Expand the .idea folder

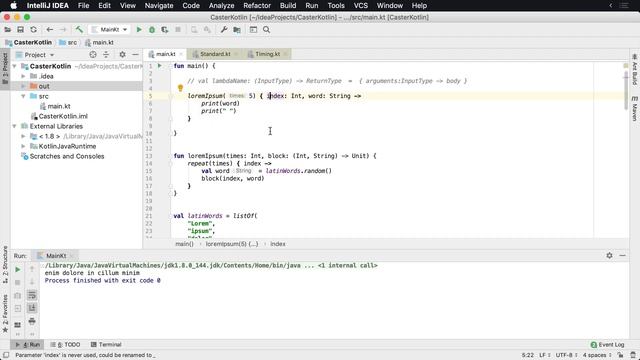point(23,76)
